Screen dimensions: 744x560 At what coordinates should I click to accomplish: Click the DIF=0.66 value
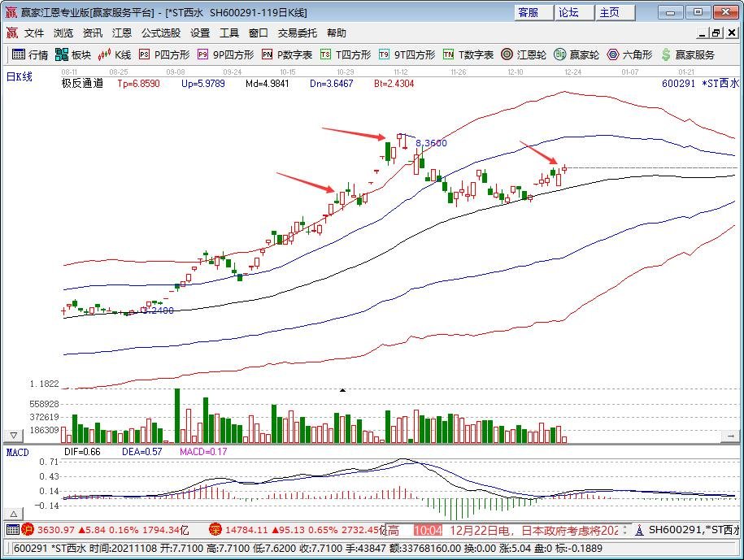pos(82,452)
